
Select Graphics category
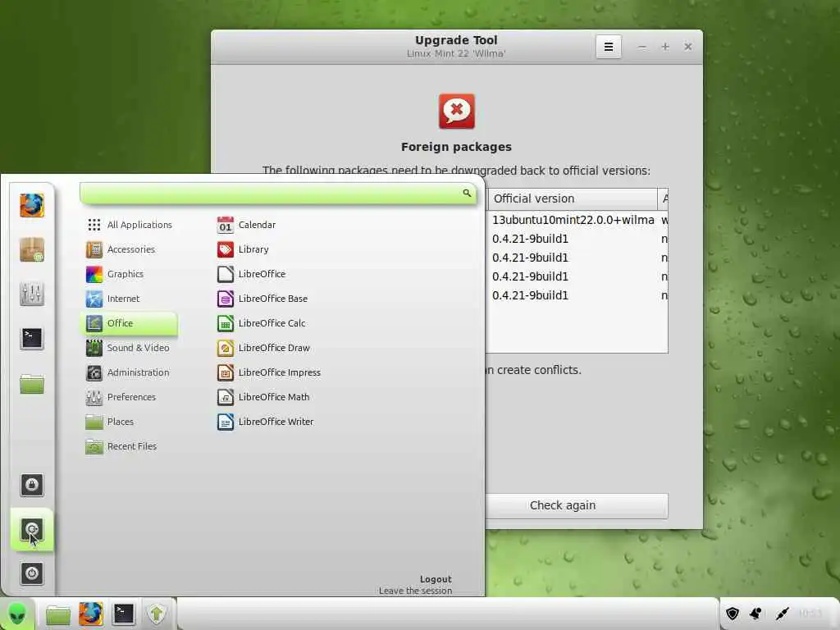129,274
